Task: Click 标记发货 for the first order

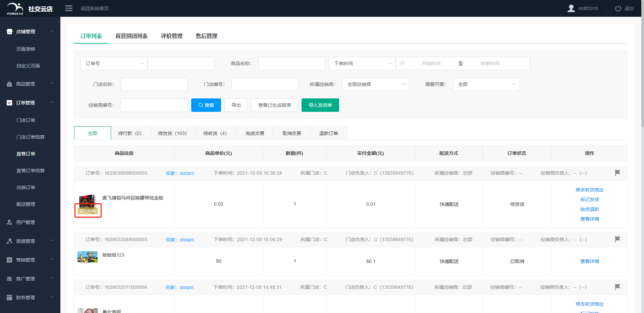Action: [x=590, y=199]
